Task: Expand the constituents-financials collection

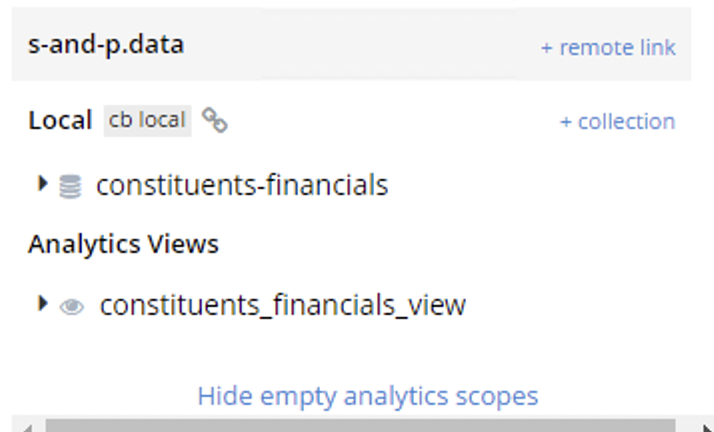Action: [x=42, y=183]
